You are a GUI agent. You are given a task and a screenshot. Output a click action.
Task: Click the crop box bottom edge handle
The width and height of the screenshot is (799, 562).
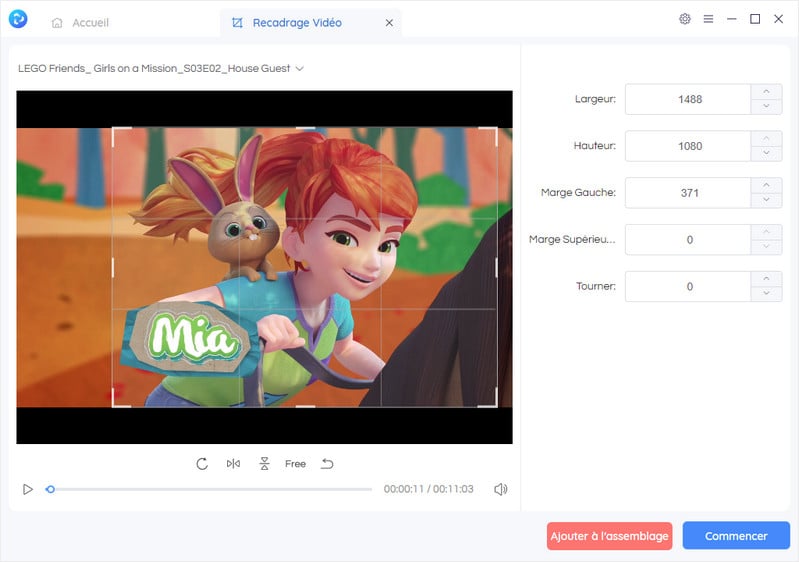click(x=305, y=407)
